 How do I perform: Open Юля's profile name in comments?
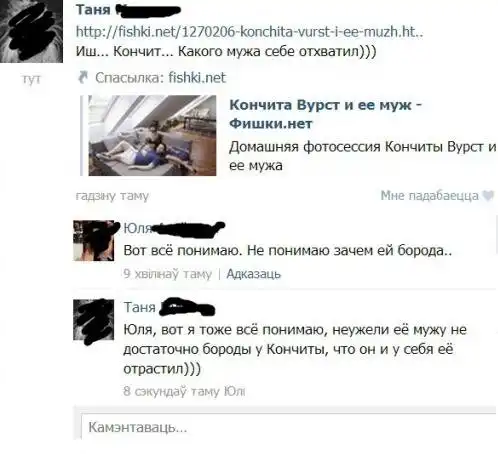coord(138,228)
